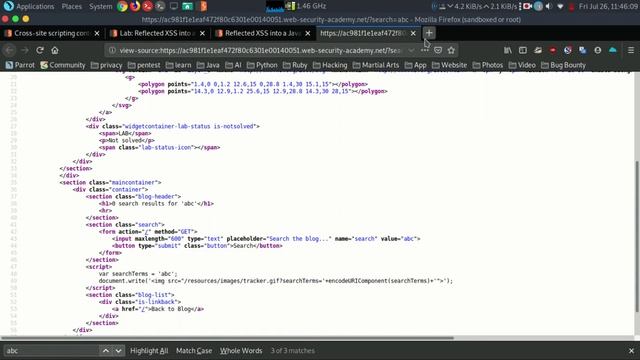Open the red terminal launcher icon
Image resolution: width=640 pixels, height=360 pixels.
click(148, 6)
